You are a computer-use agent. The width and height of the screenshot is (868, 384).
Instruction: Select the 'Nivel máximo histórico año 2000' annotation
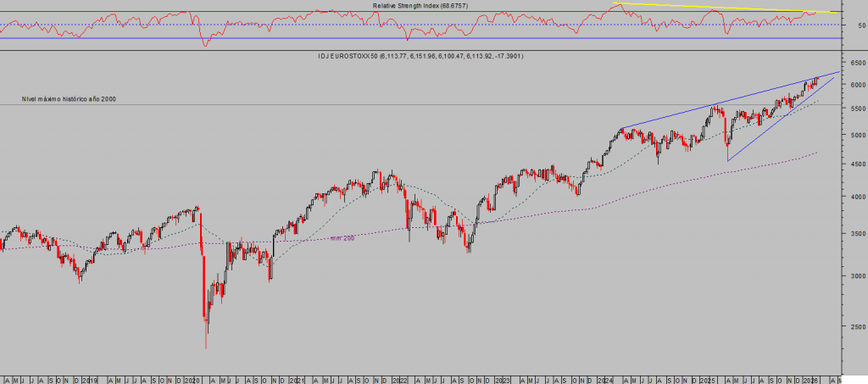[x=69, y=99]
